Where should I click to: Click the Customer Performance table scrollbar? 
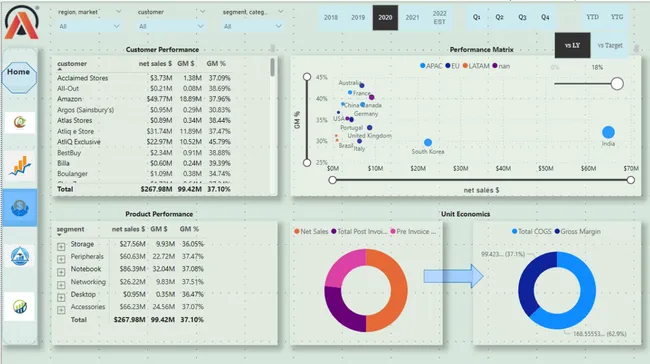272,67
